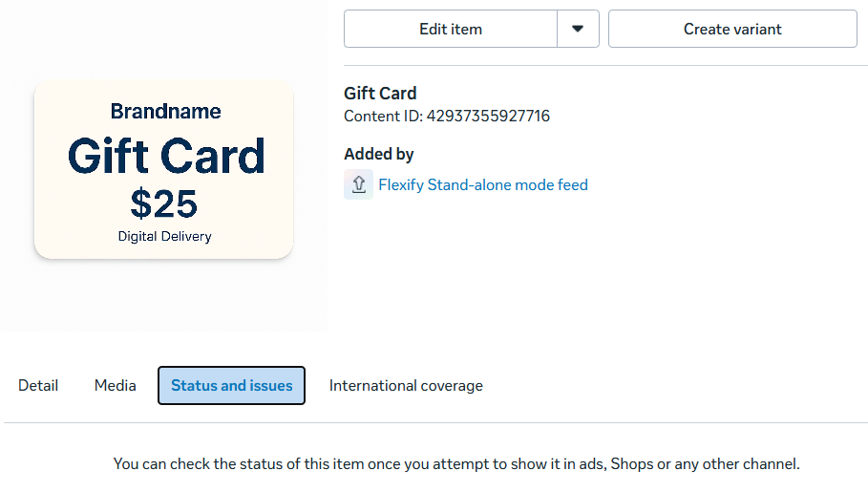Open the Flexify Stand-alone mode feed link
The width and height of the screenshot is (868, 492).
(483, 184)
